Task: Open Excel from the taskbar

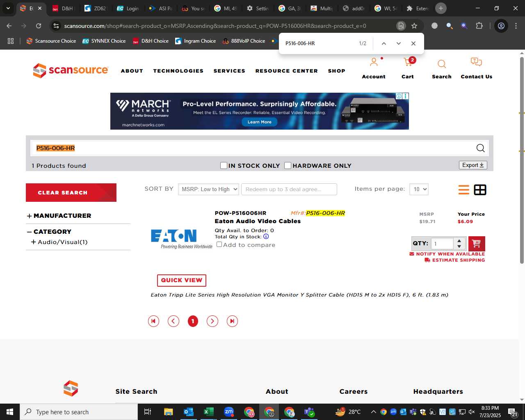Action: click(208, 412)
